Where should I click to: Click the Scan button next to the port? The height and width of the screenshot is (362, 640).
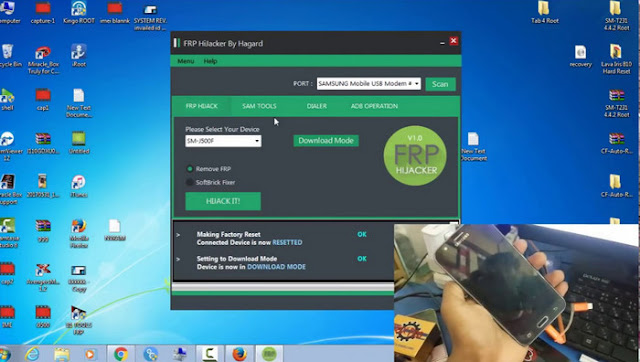tap(440, 84)
